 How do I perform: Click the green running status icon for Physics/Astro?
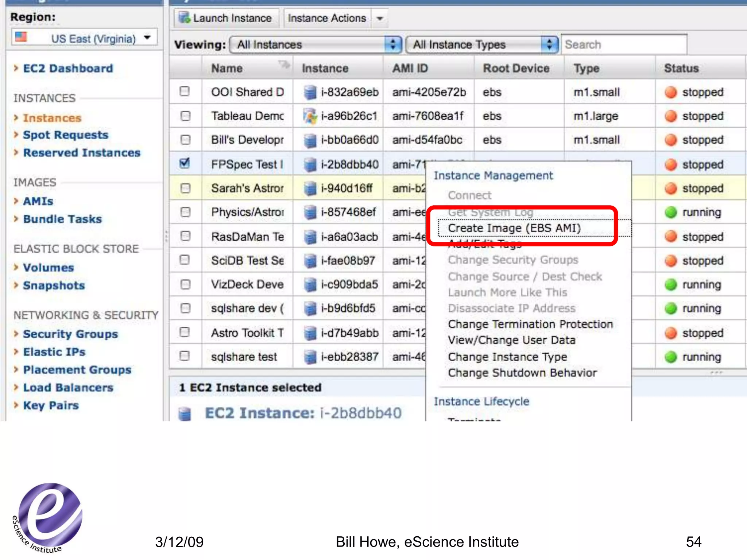pos(670,213)
